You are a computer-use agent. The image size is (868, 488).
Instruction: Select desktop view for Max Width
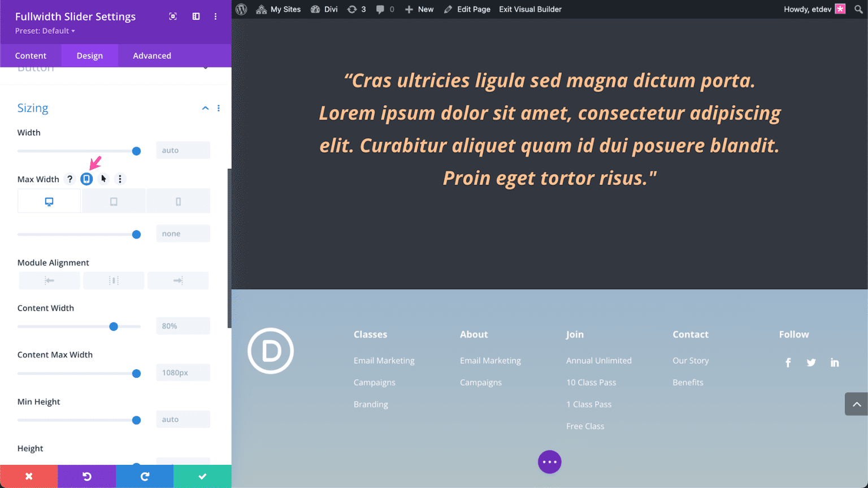pyautogui.click(x=49, y=201)
